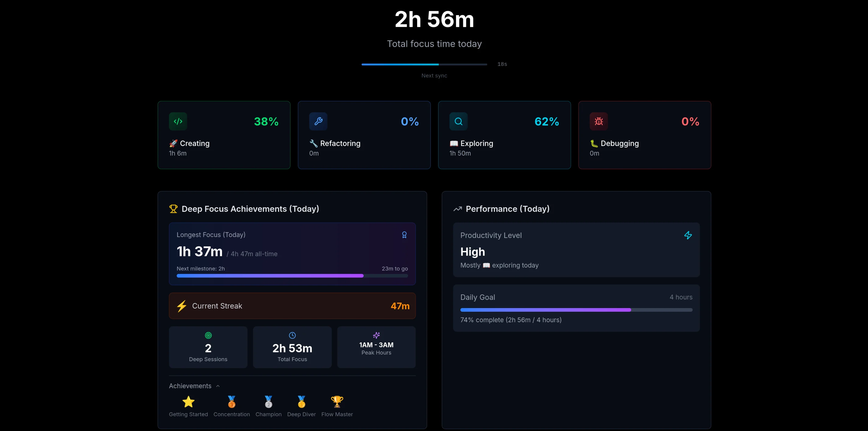Click the sparkle icon above Peak Hours
This screenshot has width=868, height=431.
pyautogui.click(x=376, y=335)
